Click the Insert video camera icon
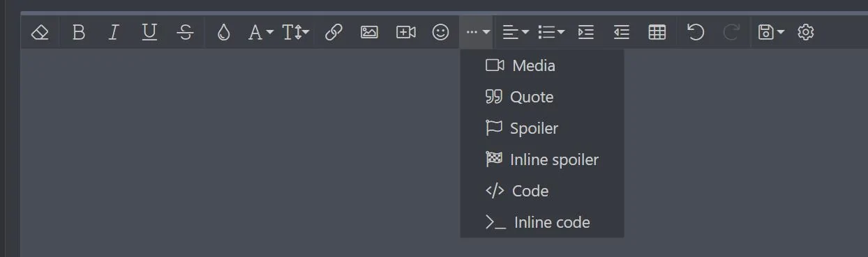Screen dimensions: 868x257 [405, 32]
